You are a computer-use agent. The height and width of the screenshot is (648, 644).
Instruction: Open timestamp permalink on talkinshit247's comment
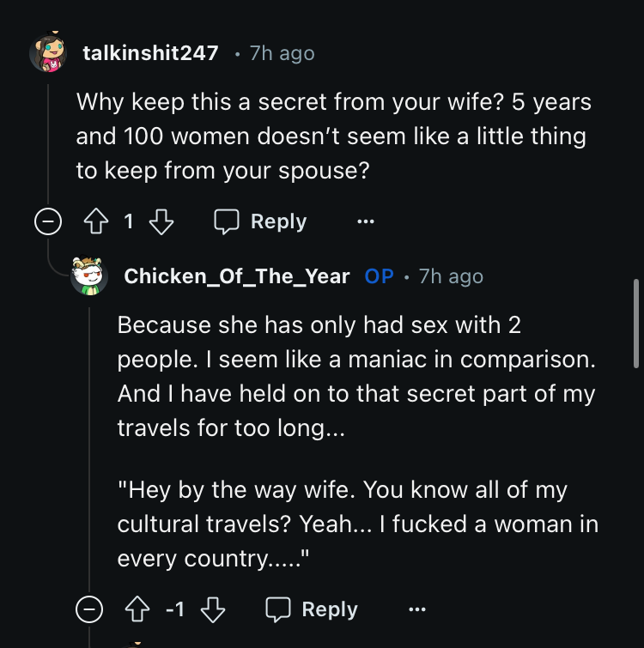(282, 53)
